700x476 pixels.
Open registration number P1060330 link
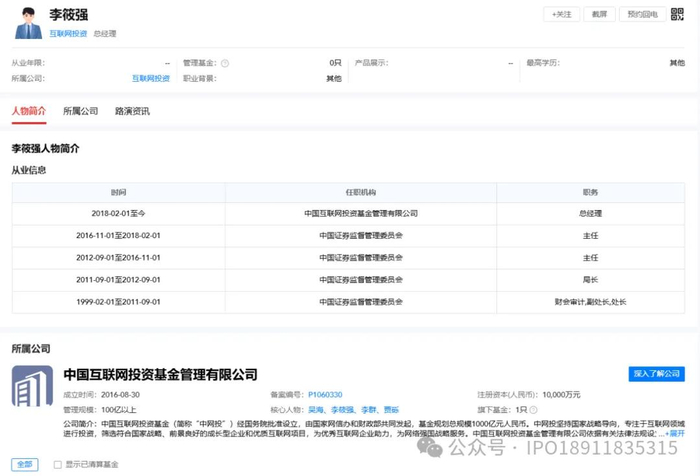tap(325, 394)
